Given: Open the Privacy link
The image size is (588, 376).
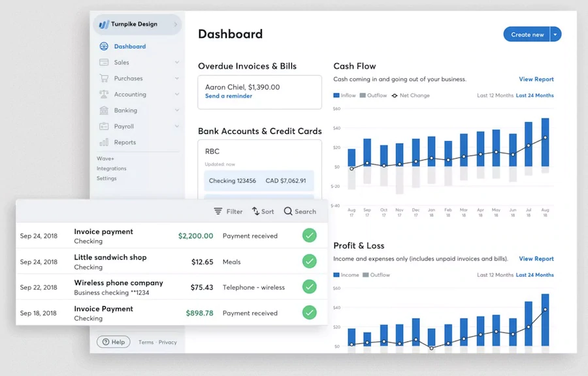Looking at the screenshot, I should 168,342.
